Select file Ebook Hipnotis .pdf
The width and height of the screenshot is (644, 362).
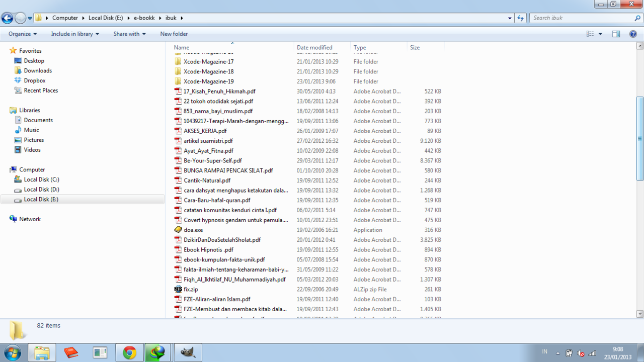coord(208,249)
